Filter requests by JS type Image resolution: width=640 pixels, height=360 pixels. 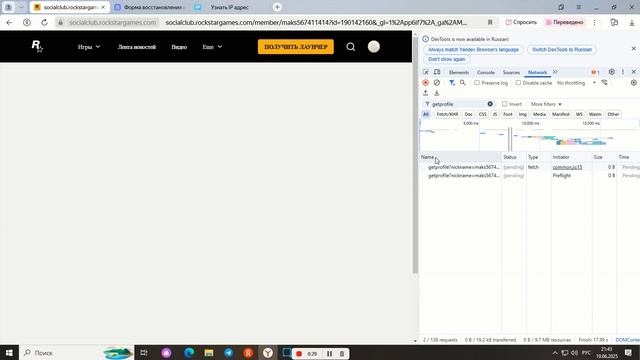tap(495, 114)
